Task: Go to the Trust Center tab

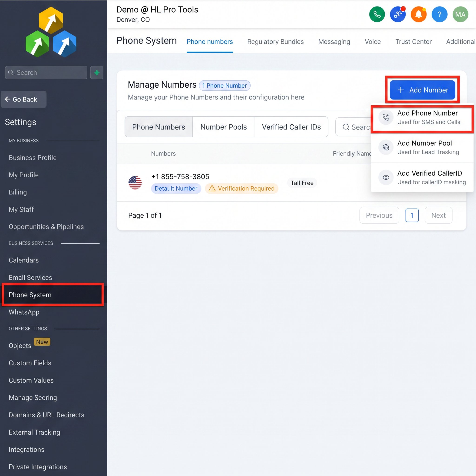Action: click(x=413, y=42)
